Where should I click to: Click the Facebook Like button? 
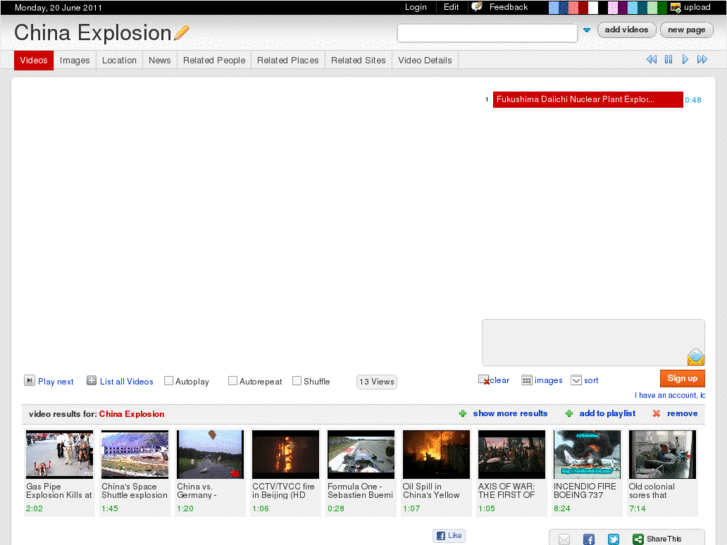click(449, 535)
